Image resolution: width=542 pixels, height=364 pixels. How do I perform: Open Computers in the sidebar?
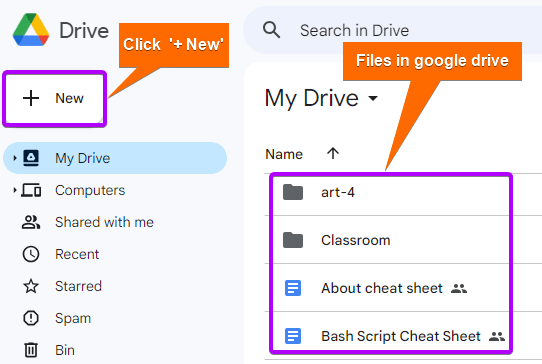(90, 190)
